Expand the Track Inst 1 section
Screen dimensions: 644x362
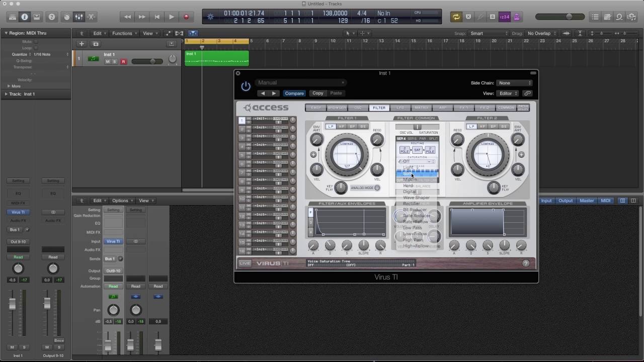[x=6, y=94]
